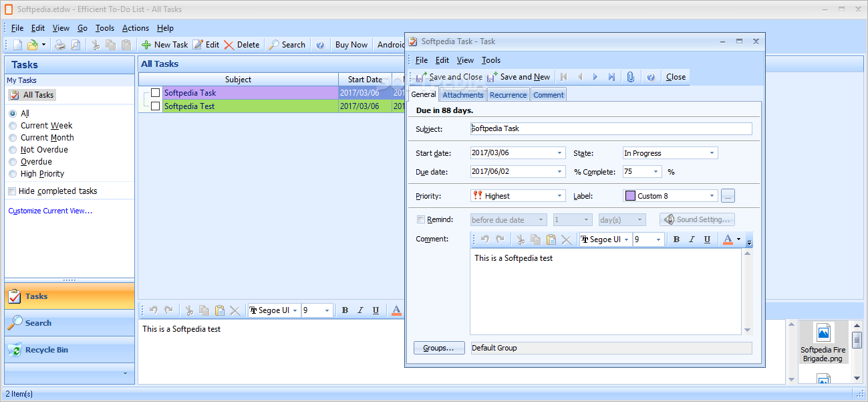The image size is (868, 402).
Task: Click the New document icon in main toolbar
Action: point(17,45)
